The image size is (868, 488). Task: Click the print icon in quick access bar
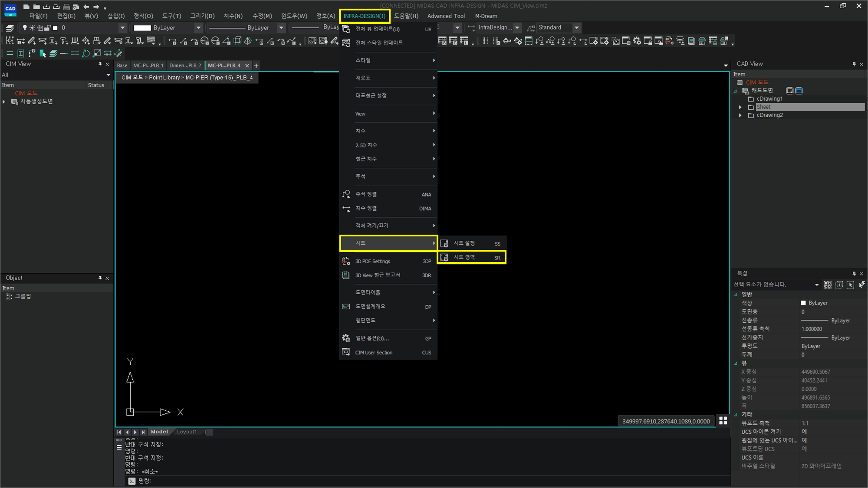coord(66,7)
